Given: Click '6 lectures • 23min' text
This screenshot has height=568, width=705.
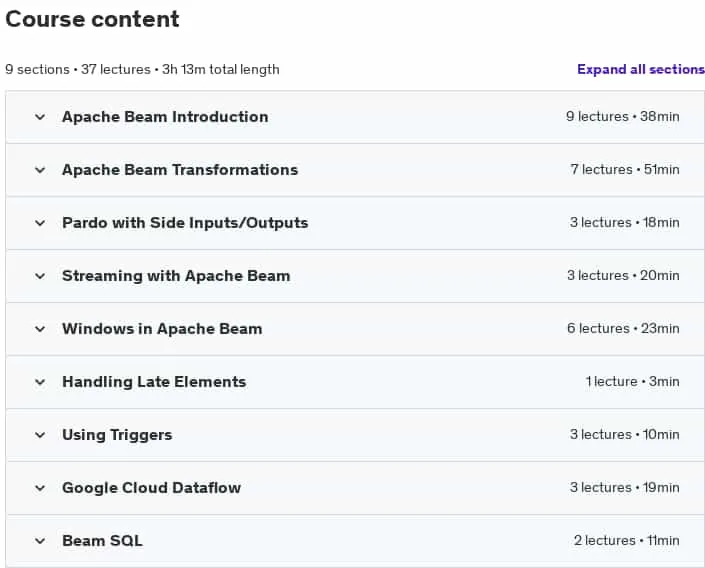Looking at the screenshot, I should tap(623, 328).
